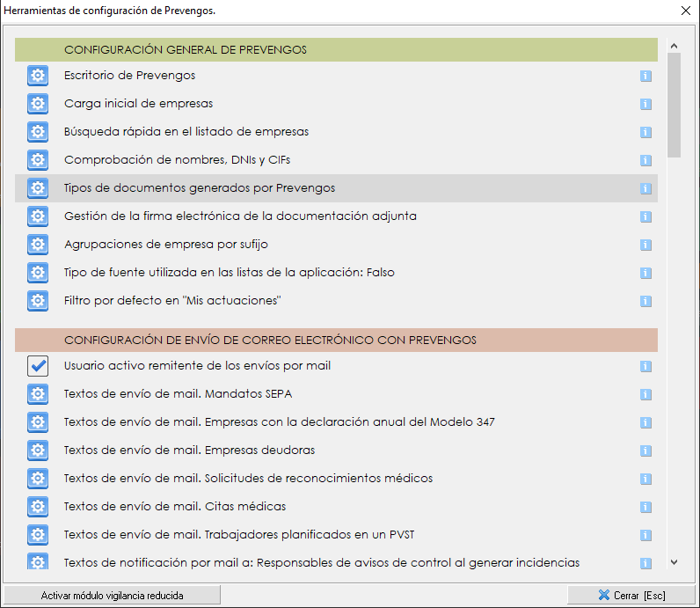Click gear icon for Escritorio de Prevengos
The width and height of the screenshot is (700, 608).
coord(37,76)
